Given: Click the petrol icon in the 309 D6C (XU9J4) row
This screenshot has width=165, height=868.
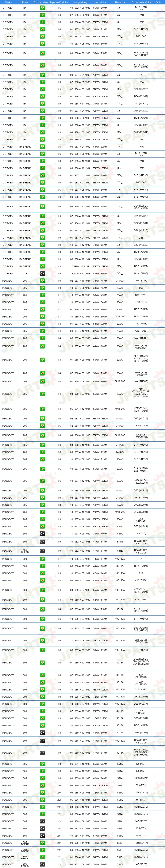Looking at the screenshot, I should tap(42, 718).
